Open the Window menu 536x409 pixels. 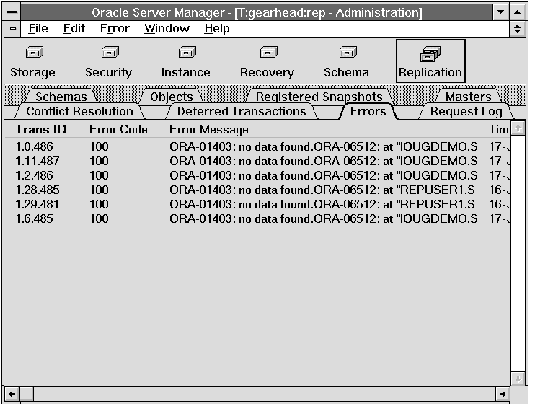point(167,28)
